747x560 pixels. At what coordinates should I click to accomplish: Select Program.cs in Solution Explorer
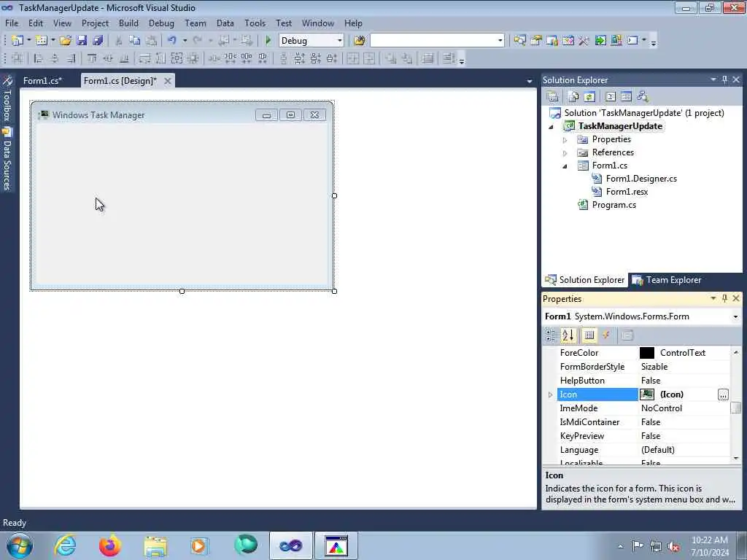point(614,205)
